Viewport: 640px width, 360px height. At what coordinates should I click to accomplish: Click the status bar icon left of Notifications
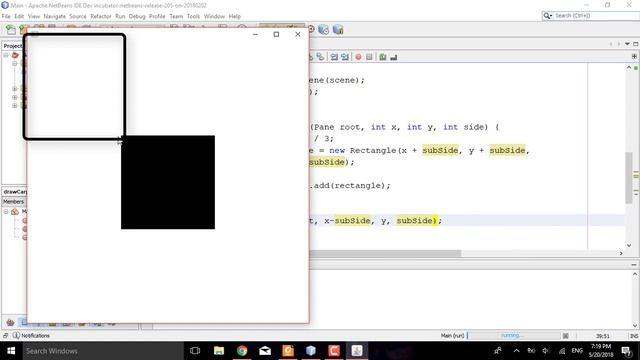(x=6, y=336)
